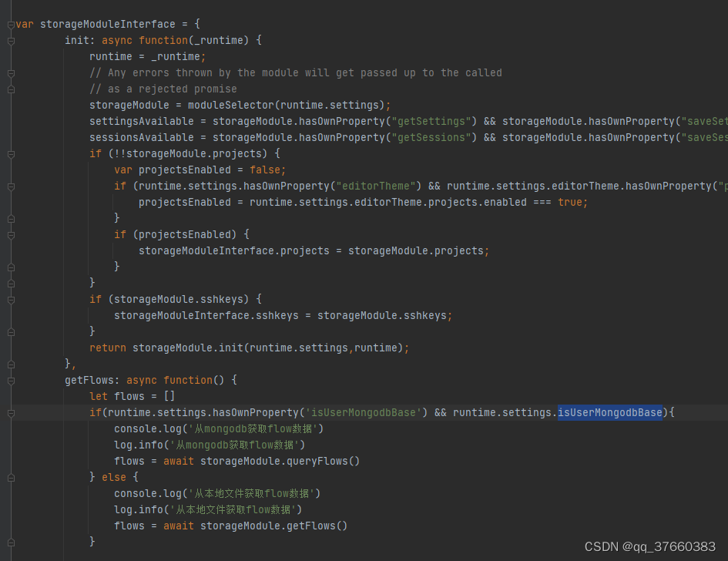Collapse the if (projectsEnabled) block
The width and height of the screenshot is (728, 561).
[x=9, y=233]
